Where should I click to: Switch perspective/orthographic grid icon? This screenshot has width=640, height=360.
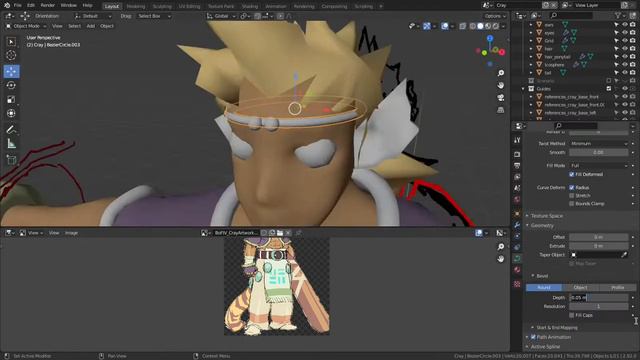[x=501, y=110]
